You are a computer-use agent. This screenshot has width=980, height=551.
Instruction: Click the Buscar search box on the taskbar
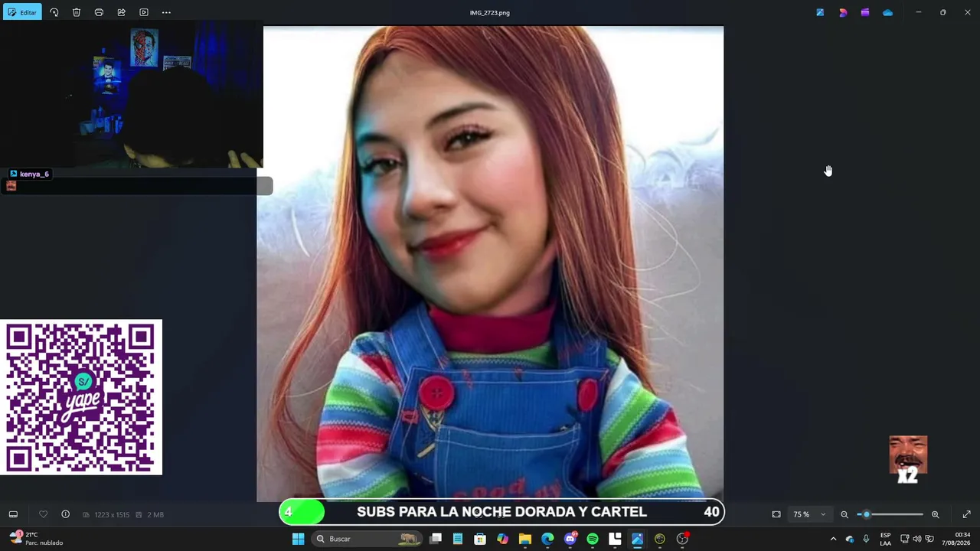coord(367,539)
